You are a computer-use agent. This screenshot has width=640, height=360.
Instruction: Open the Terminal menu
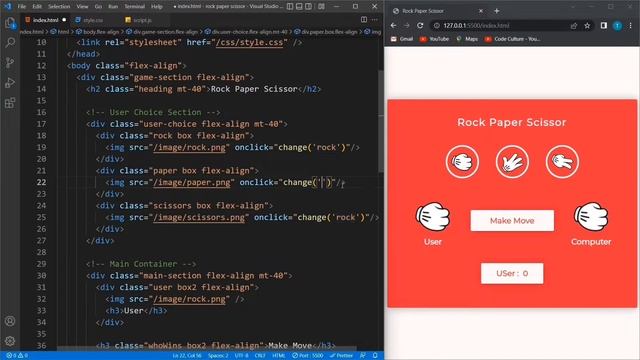pos(135,7)
